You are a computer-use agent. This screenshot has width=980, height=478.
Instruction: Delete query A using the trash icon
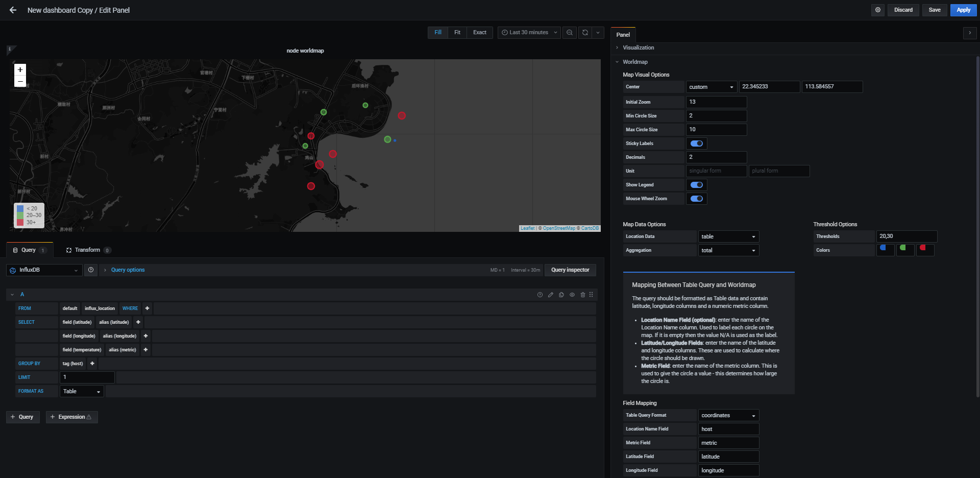click(582, 295)
